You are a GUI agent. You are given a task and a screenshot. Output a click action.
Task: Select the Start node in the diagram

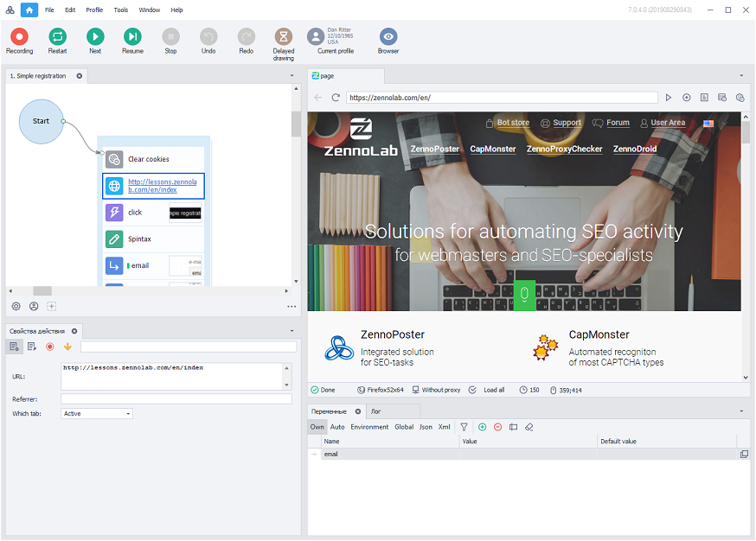pyautogui.click(x=41, y=121)
